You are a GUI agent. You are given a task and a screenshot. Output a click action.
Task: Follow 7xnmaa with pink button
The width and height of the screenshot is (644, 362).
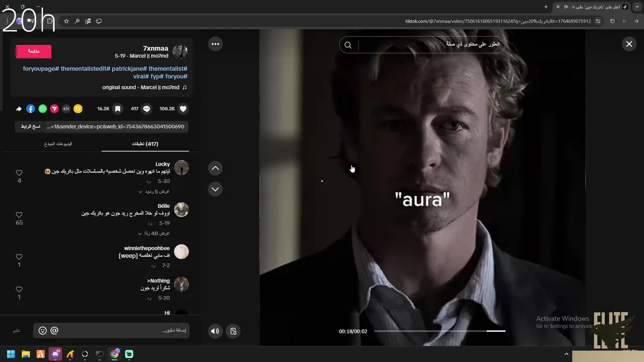[x=34, y=51]
